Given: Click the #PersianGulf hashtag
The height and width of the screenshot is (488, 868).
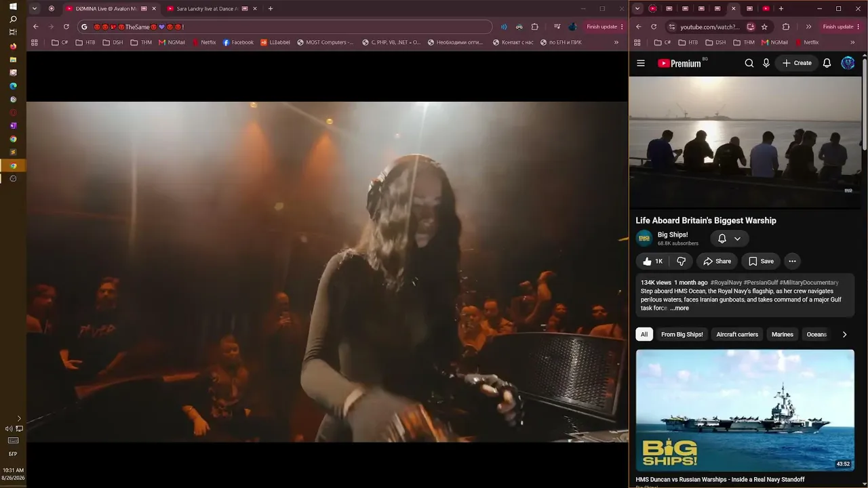Looking at the screenshot, I should (x=760, y=283).
